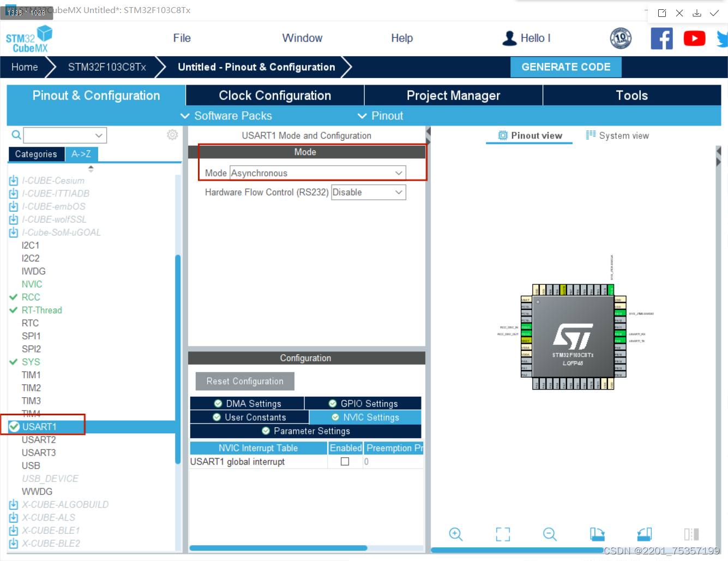Open the Hardware Flow Control dropdown
This screenshot has height=561, width=728.
point(369,192)
